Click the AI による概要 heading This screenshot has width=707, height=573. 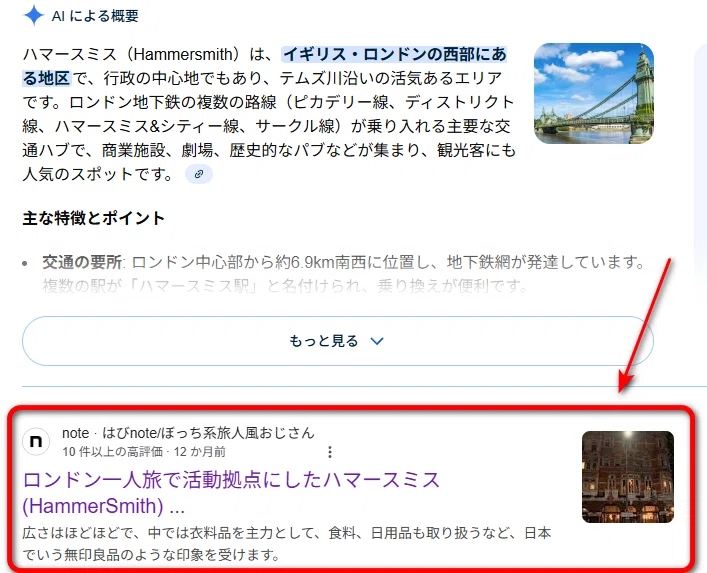pos(95,16)
